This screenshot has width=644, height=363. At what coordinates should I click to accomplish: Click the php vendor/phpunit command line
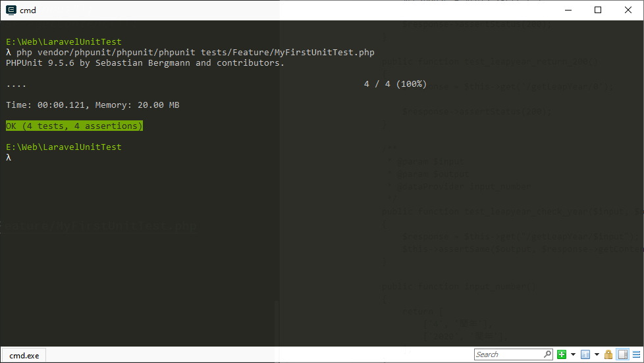[x=190, y=53]
